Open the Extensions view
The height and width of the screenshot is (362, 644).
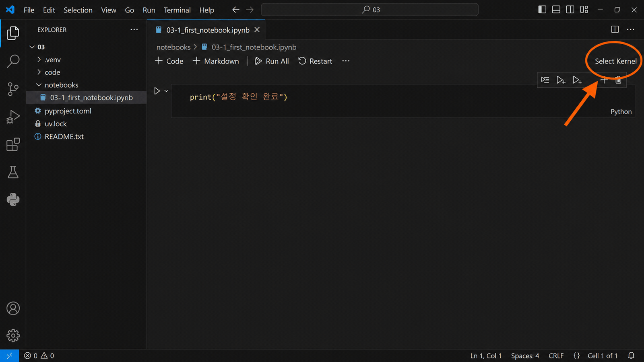coord(13,144)
